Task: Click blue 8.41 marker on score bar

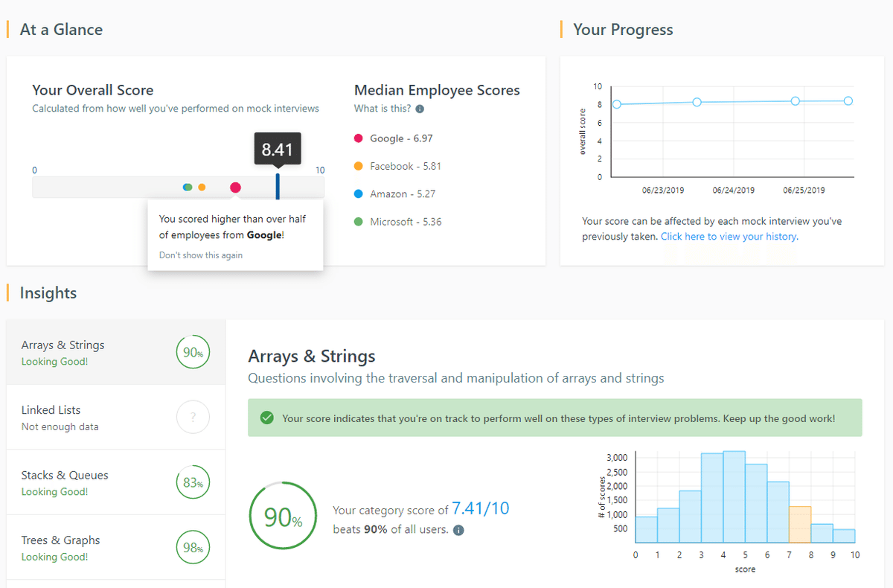Action: (x=278, y=186)
